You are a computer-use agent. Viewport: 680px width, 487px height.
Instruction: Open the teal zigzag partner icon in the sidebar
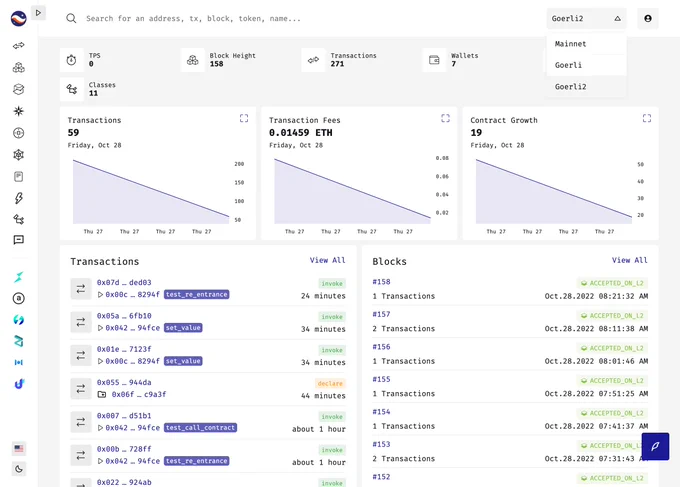pos(19,341)
